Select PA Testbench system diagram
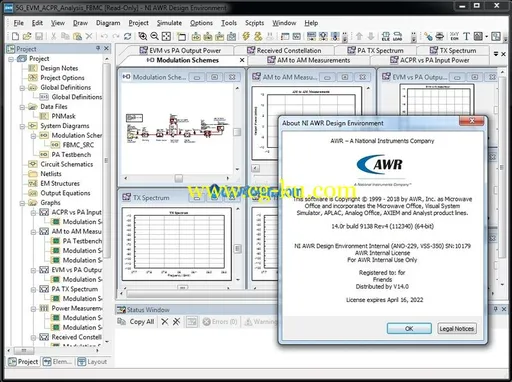Screen dimensions: 512x382 pos(71,155)
